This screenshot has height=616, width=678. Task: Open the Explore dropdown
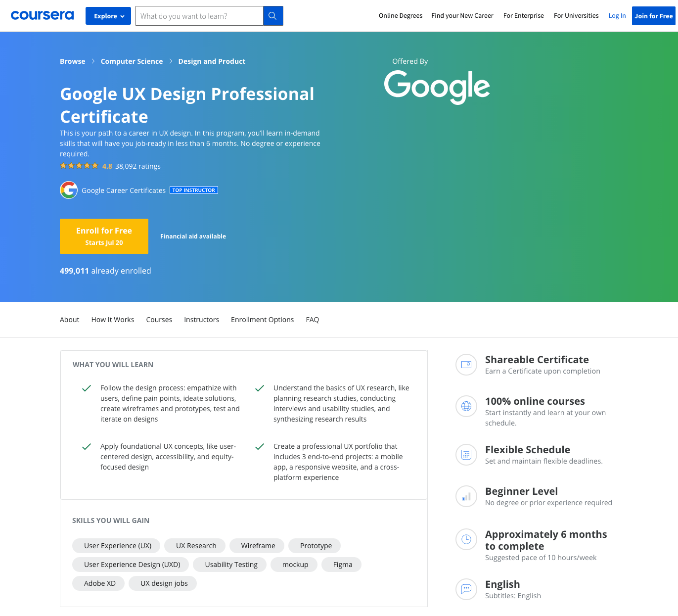point(108,15)
